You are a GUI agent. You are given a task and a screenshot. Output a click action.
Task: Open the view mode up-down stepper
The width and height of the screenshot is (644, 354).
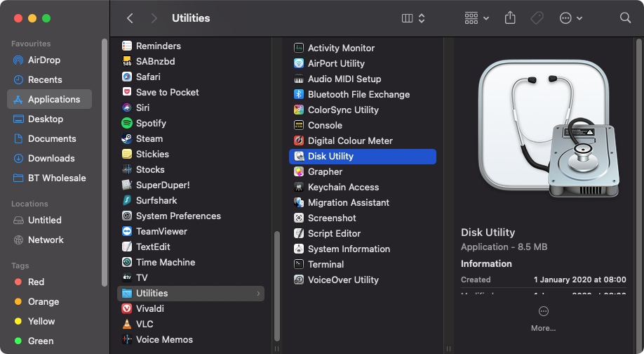(x=422, y=18)
